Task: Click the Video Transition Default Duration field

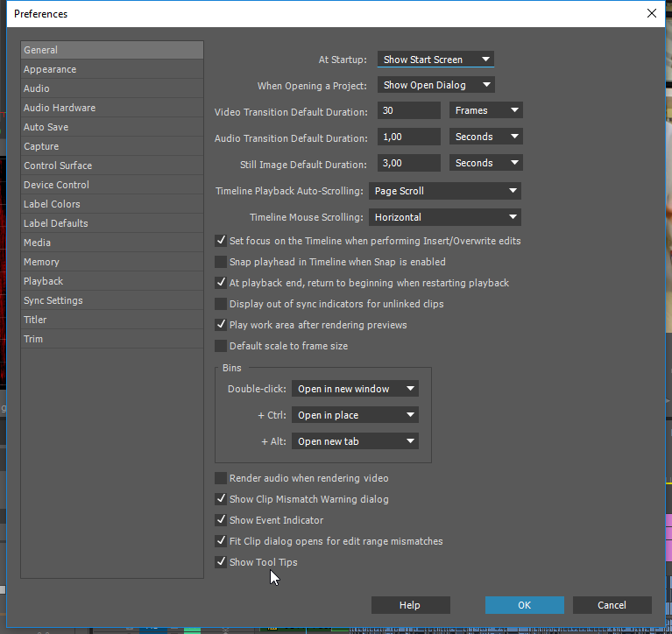Action: point(409,110)
